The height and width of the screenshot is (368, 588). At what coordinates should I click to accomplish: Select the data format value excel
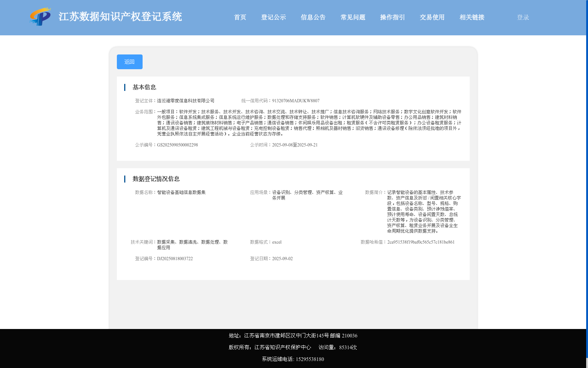pyautogui.click(x=277, y=242)
